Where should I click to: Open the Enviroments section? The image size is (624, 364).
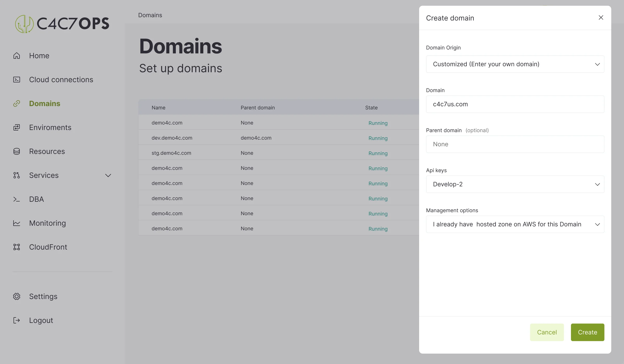tap(50, 127)
